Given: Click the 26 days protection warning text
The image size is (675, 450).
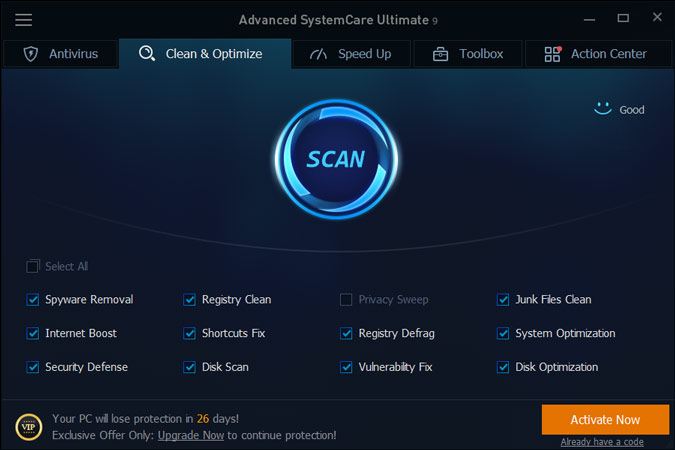Looking at the screenshot, I should (146, 419).
